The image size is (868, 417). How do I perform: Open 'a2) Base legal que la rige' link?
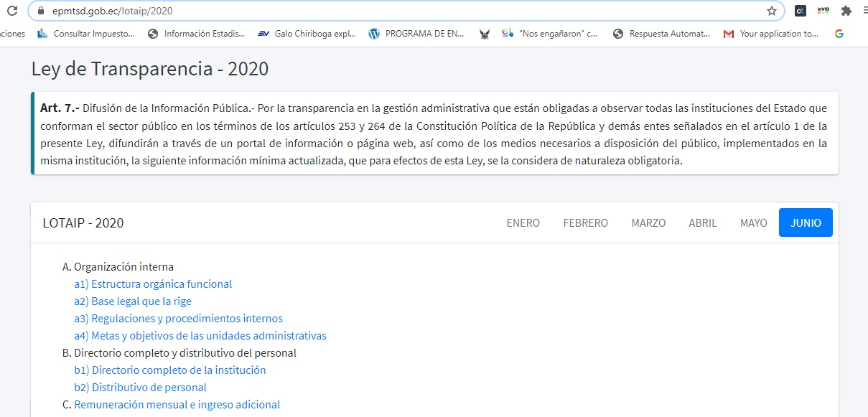pos(133,301)
